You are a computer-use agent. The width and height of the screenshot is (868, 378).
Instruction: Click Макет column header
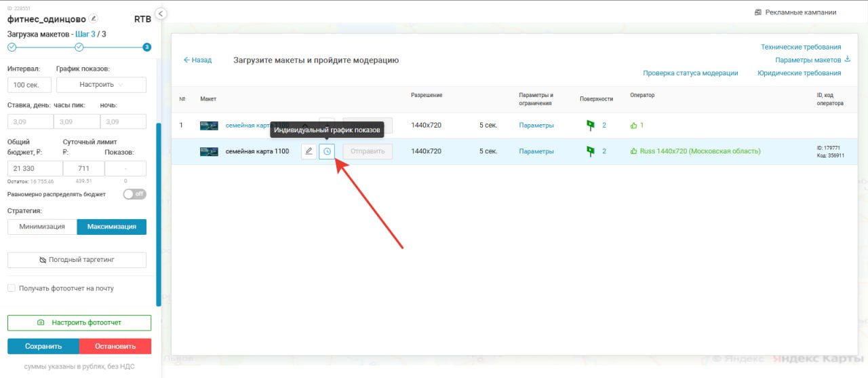208,99
